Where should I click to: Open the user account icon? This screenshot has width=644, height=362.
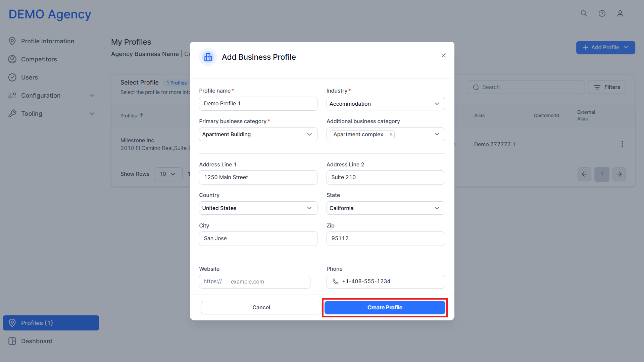click(x=620, y=13)
